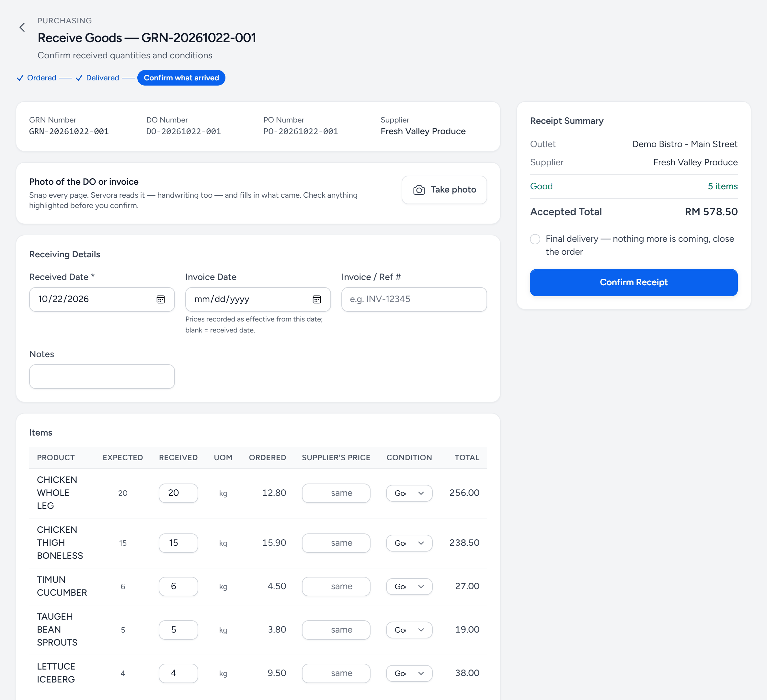The image size is (767, 700).
Task: Click the Invoice / Ref # input
Action: tap(414, 299)
